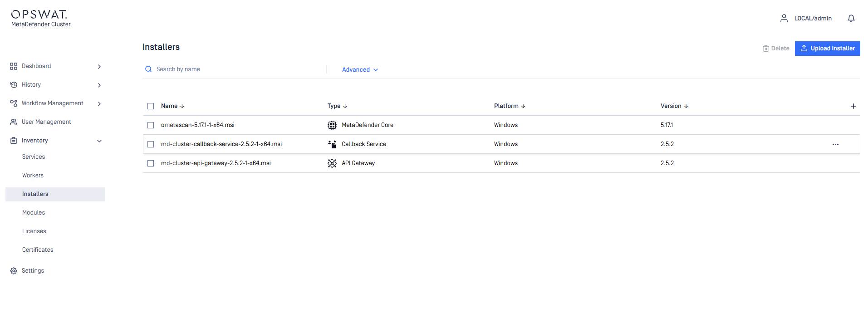Screen dimensions: 868x323
Task: Focus the Search by name field
Action: [236, 69]
